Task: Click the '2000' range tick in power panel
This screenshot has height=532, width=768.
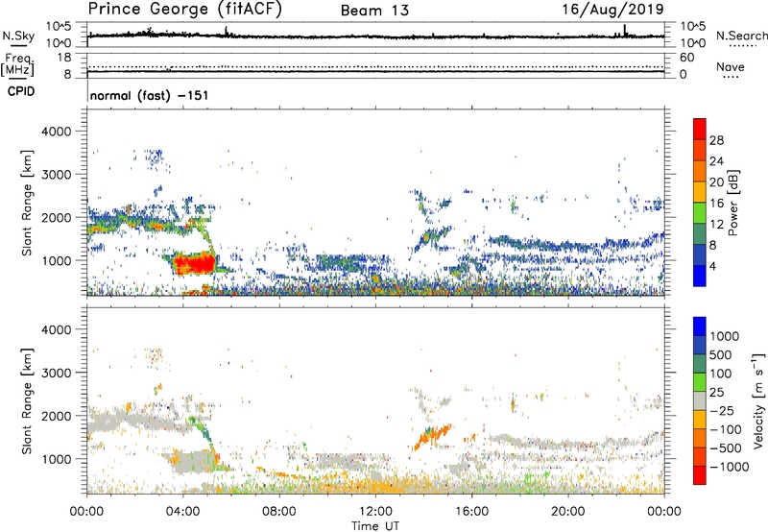Action: 56,217
